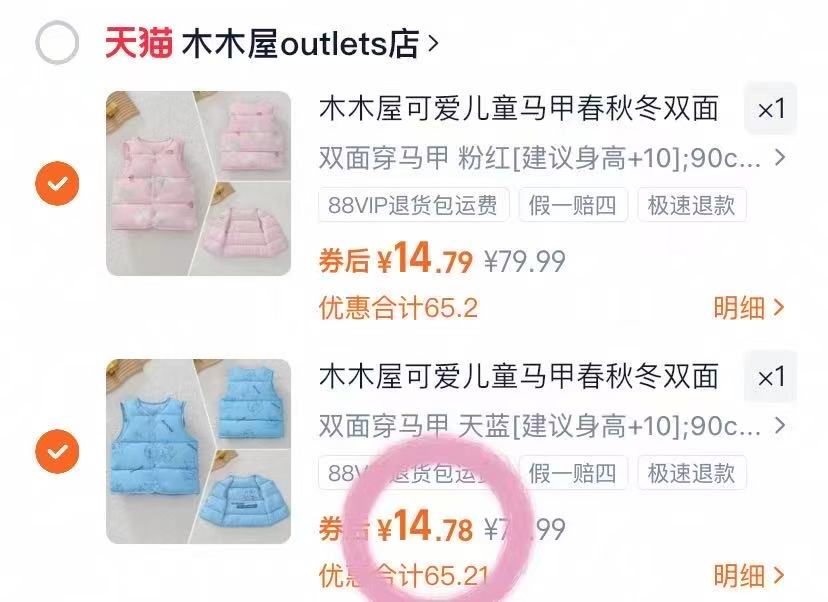Tap 极速退款 tag on blue vest
828x602 pixels.
[x=692, y=473]
